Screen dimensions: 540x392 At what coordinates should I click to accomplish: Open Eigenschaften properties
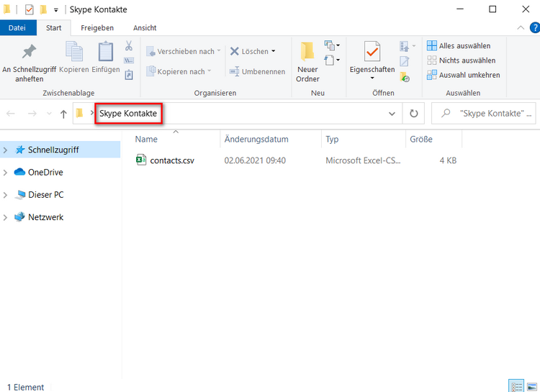(372, 57)
